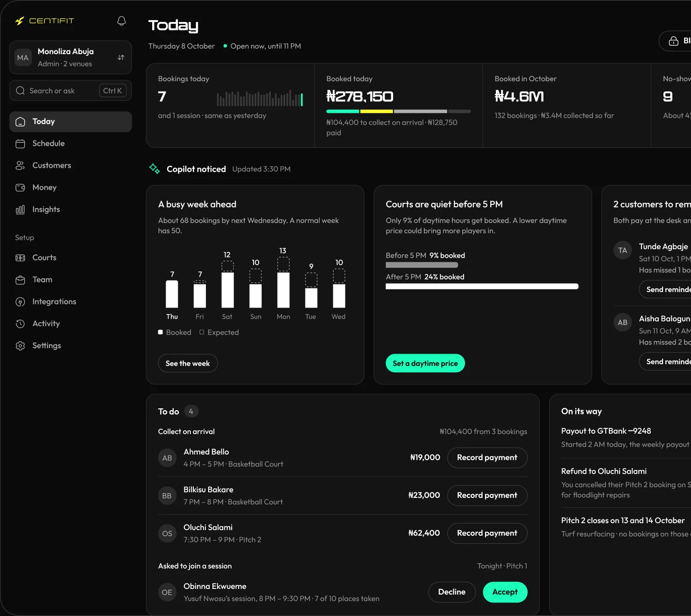
Task: Click the MA avatar of Monoliza Abuja
Action: pos(23,57)
